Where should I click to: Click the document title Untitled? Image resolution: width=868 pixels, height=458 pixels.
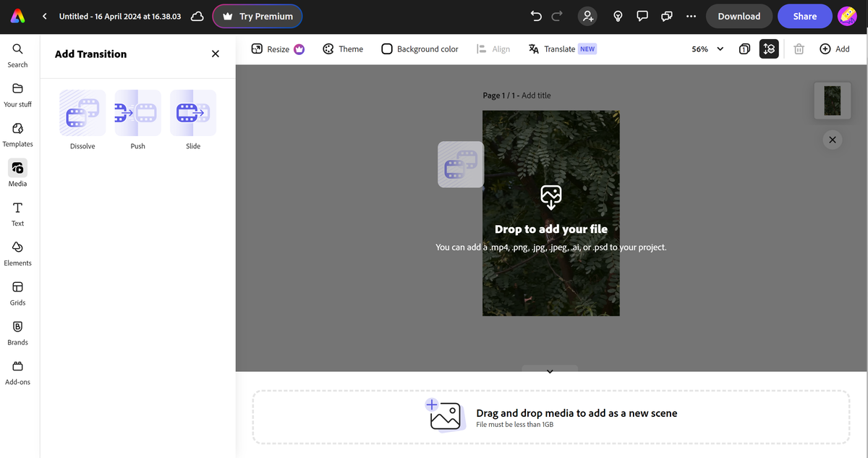120,16
